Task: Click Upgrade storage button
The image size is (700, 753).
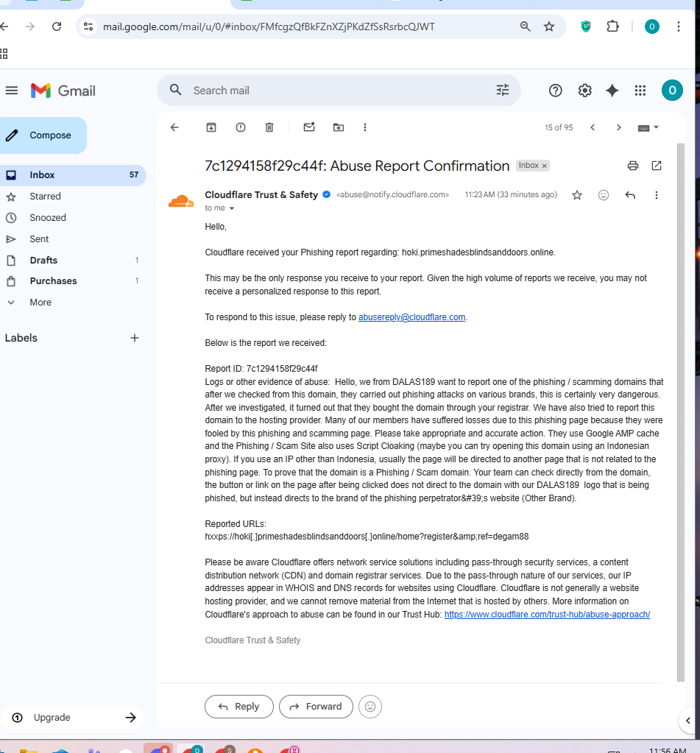Action: (72, 718)
